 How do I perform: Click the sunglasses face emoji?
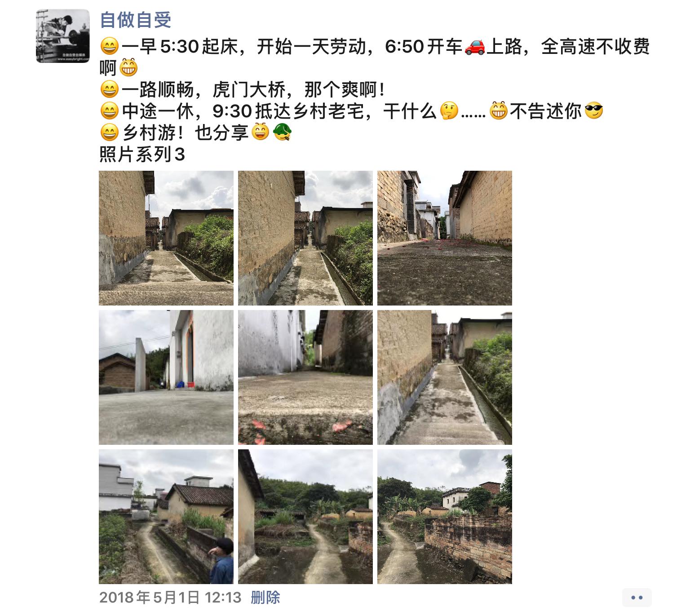click(594, 111)
